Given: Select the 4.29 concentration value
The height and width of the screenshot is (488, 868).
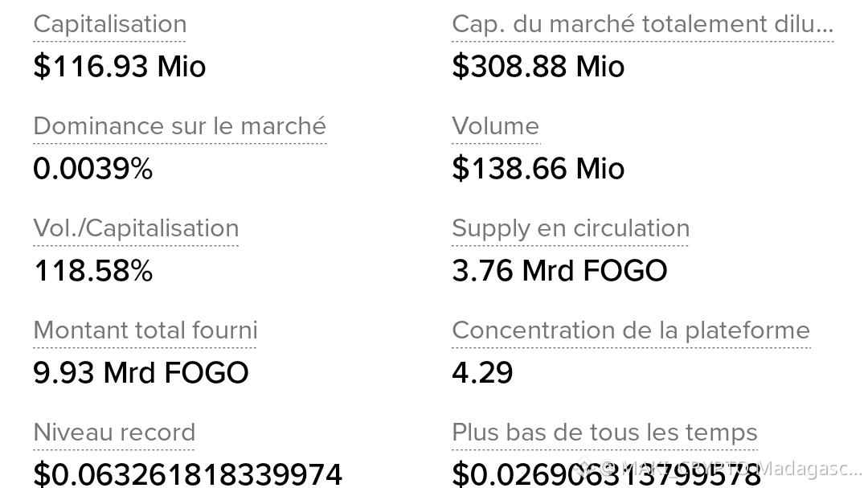Looking at the screenshot, I should [482, 373].
